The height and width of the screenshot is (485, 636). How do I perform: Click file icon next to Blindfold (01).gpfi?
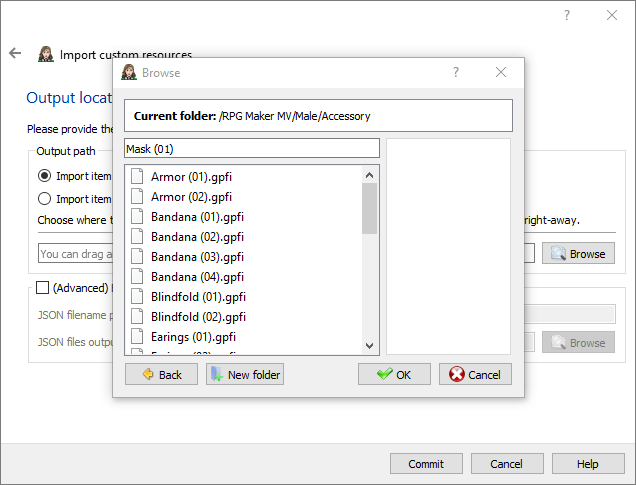(137, 296)
